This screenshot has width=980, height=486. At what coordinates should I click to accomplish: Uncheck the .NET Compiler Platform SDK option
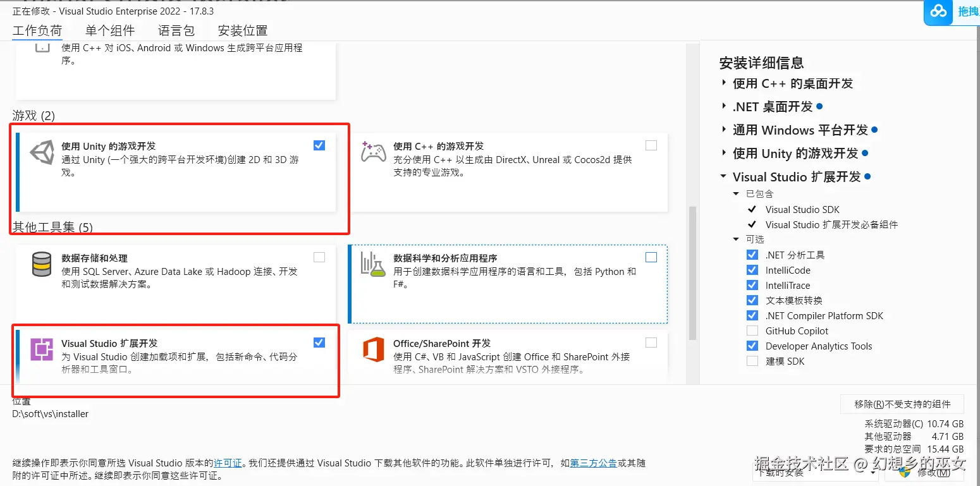[752, 315]
